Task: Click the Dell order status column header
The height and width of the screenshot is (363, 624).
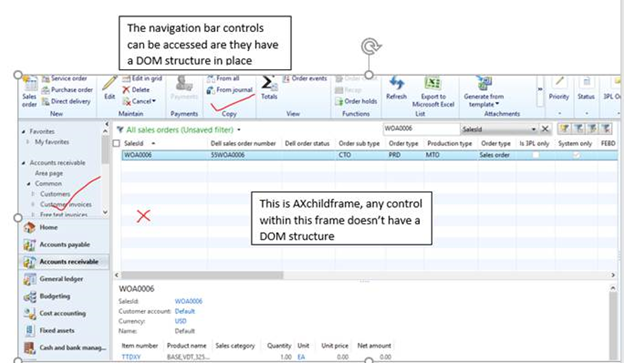Action: [307, 143]
